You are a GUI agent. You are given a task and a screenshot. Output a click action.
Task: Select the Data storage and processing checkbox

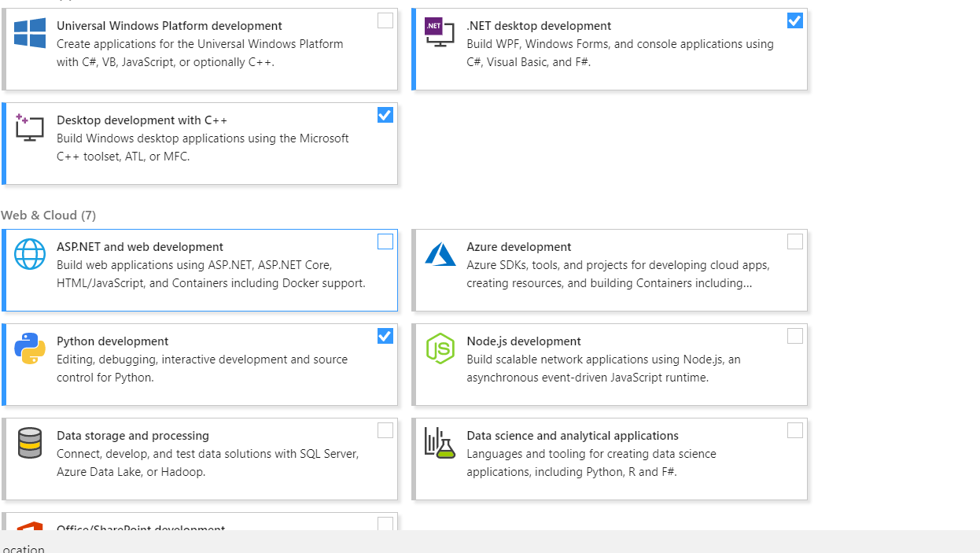(385, 430)
